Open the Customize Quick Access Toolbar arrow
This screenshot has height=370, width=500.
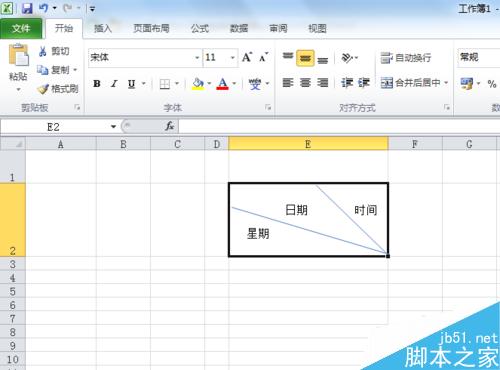pyautogui.click(x=92, y=9)
